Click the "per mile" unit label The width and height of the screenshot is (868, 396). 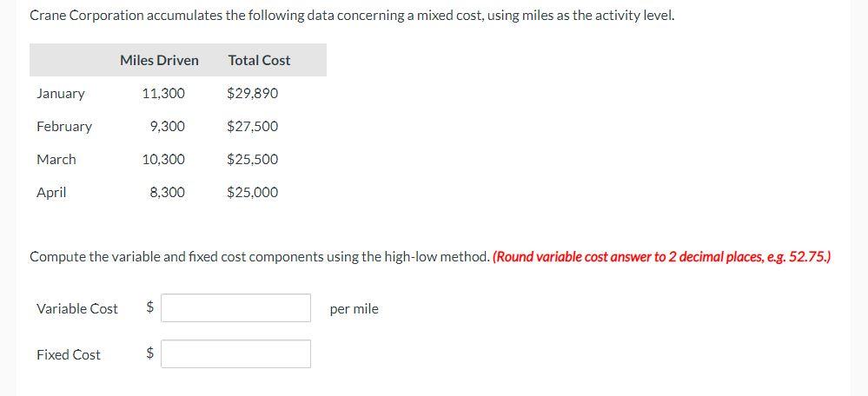354,309
